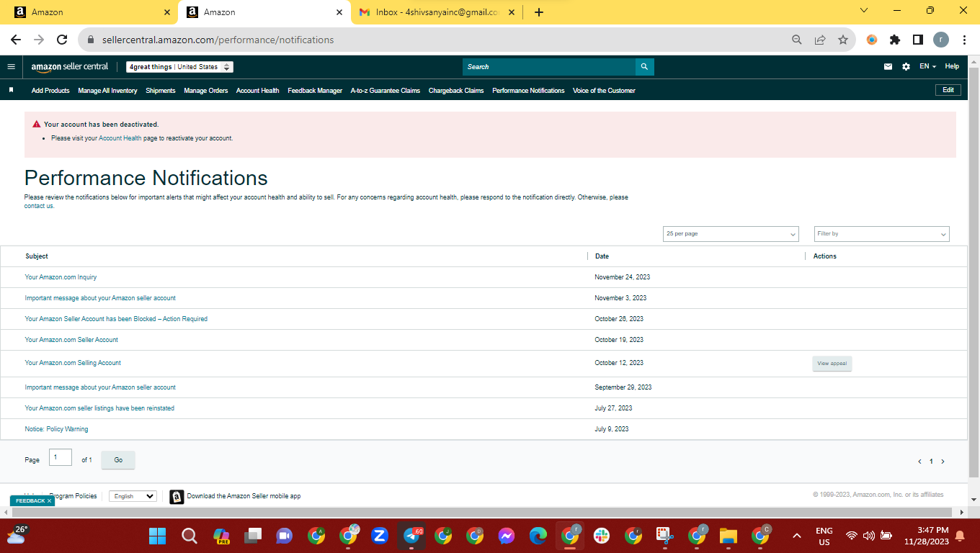Open the Seller Account has been Blocked notification
The image size is (980, 553).
(x=116, y=319)
